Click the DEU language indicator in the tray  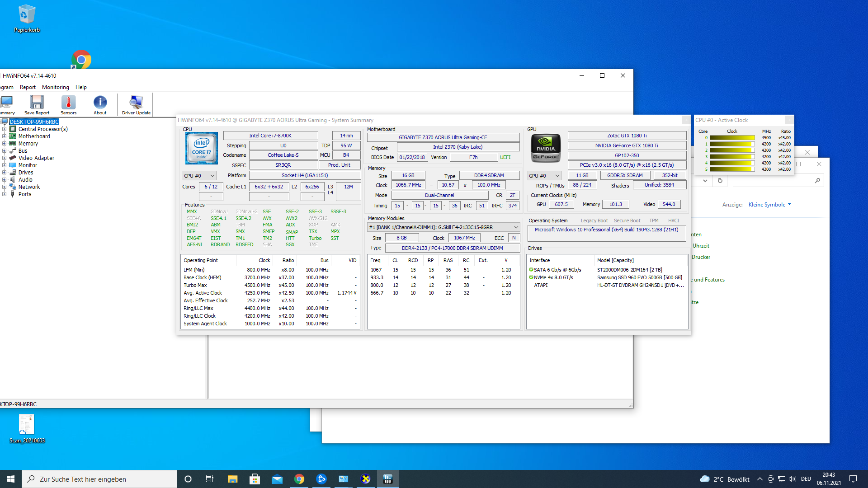click(x=806, y=479)
